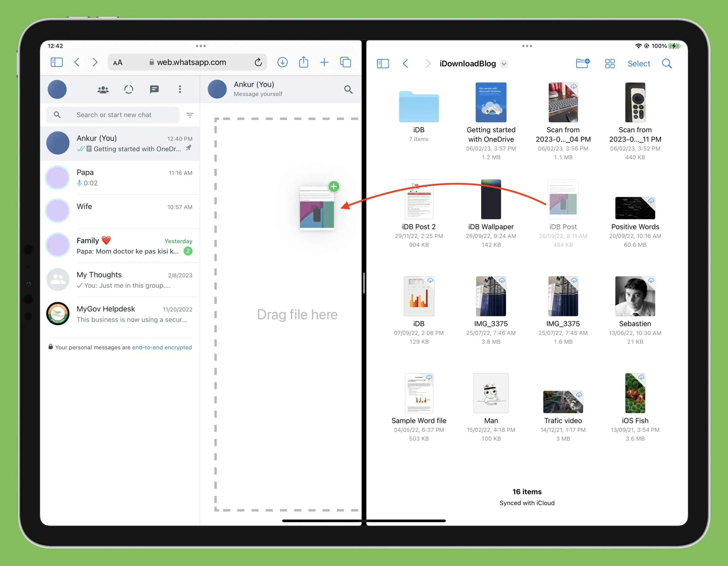Image resolution: width=728 pixels, height=566 pixels.
Task: Open Safari reader AA text options
Action: (x=118, y=63)
